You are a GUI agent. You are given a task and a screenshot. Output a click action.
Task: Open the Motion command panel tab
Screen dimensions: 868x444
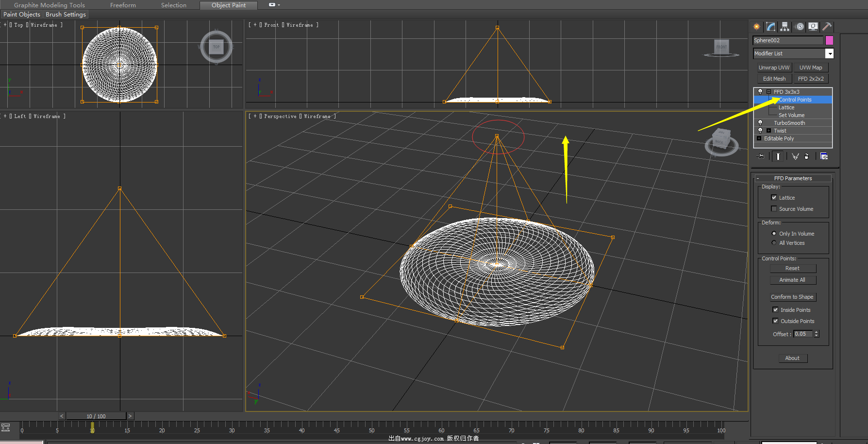tap(800, 27)
